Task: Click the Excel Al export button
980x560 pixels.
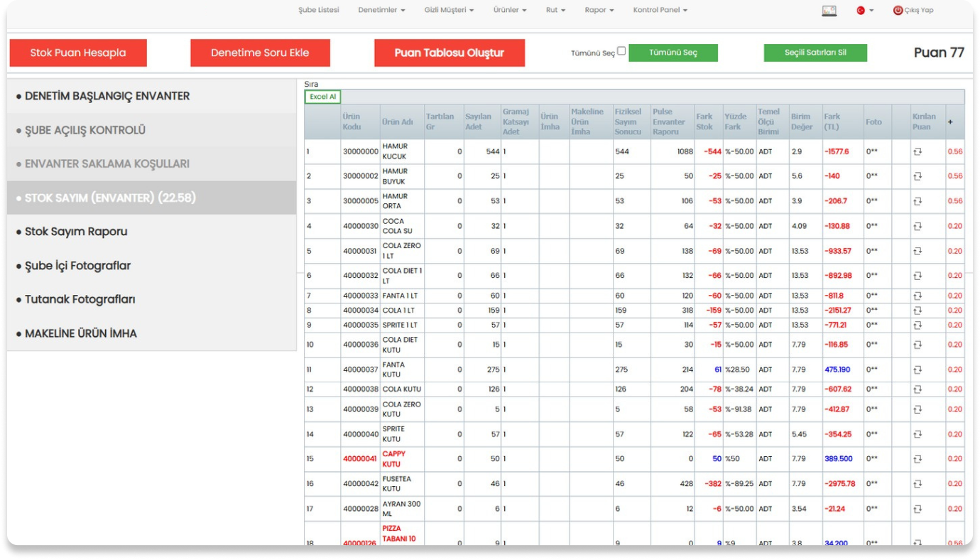Action: (322, 97)
